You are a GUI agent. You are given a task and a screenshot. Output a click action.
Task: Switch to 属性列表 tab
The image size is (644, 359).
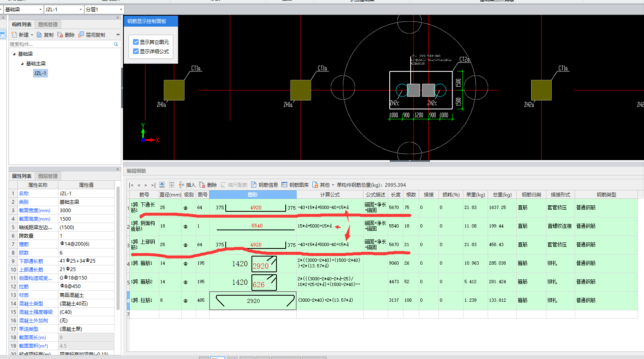pyautogui.click(x=22, y=176)
